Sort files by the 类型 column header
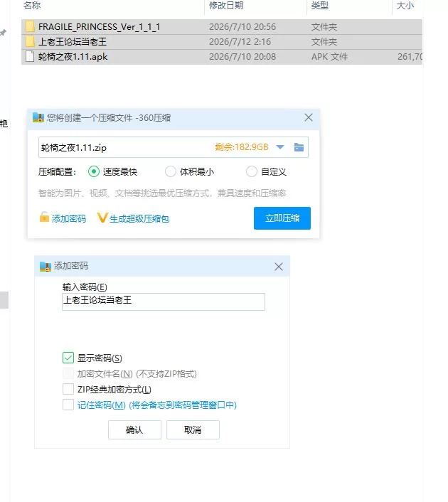The image size is (448, 502). click(319, 6)
